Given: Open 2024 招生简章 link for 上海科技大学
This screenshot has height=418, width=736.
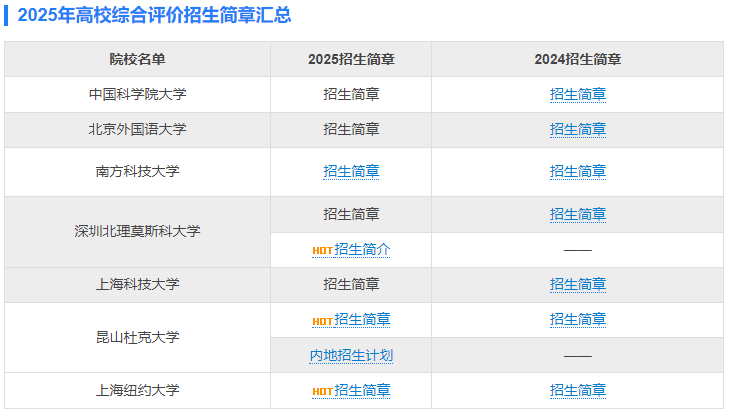Looking at the screenshot, I should 577,284.
